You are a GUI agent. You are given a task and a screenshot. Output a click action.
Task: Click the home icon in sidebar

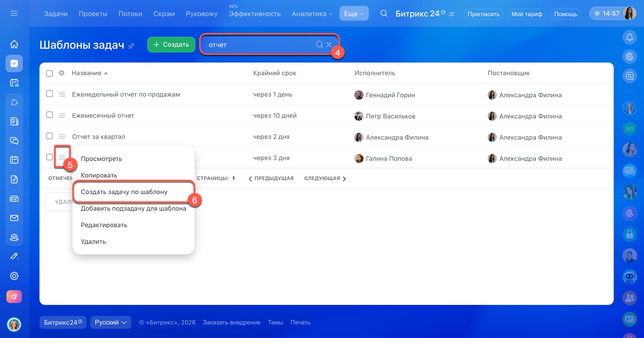[14, 44]
